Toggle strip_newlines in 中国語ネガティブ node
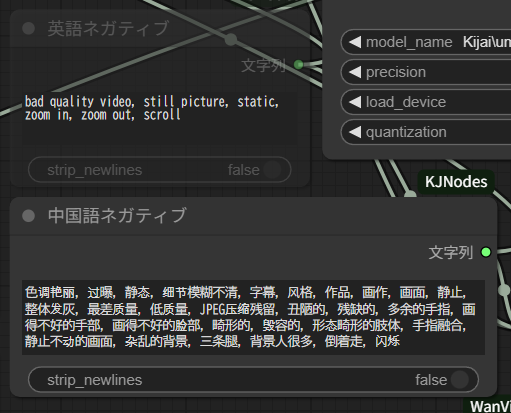This screenshot has height=413, width=511. 253,380
